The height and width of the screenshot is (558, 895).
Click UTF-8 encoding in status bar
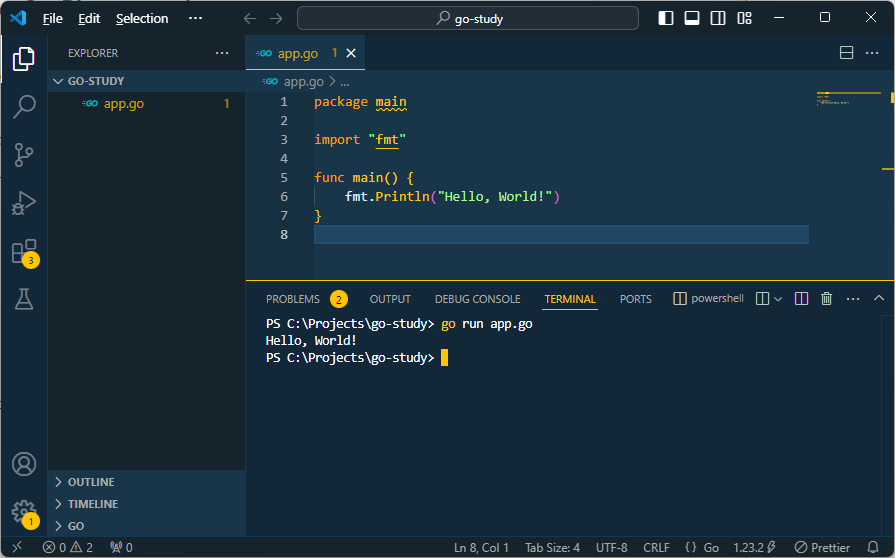tap(611, 547)
